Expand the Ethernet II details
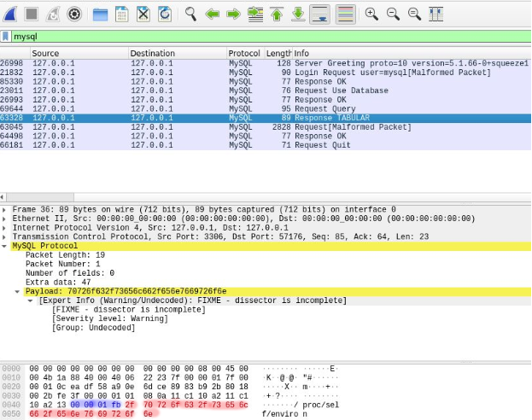The width and height of the screenshot is (532, 420). pyautogui.click(x=6, y=219)
